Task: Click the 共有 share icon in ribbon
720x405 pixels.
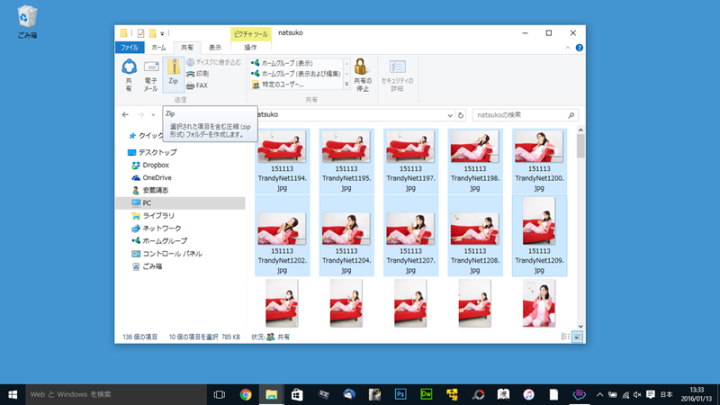Action: [129, 67]
